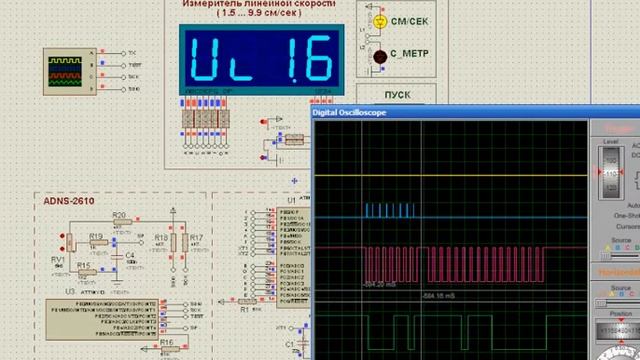Select the oscilloscope instrument on schematic
The image size is (640, 360).
coord(70,72)
